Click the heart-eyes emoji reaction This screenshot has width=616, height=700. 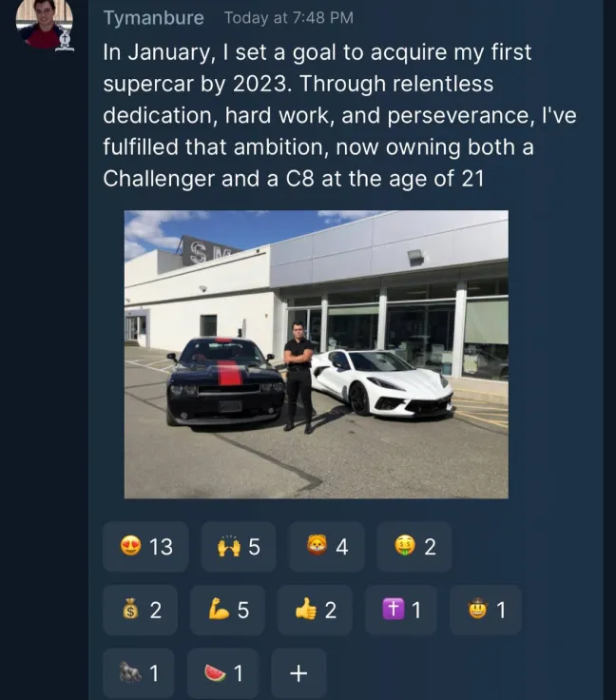146,547
